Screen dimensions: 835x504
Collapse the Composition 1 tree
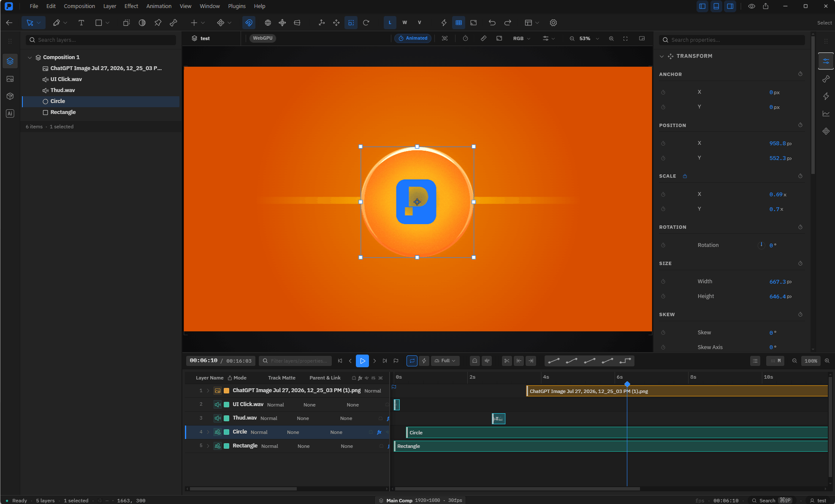[30, 57]
